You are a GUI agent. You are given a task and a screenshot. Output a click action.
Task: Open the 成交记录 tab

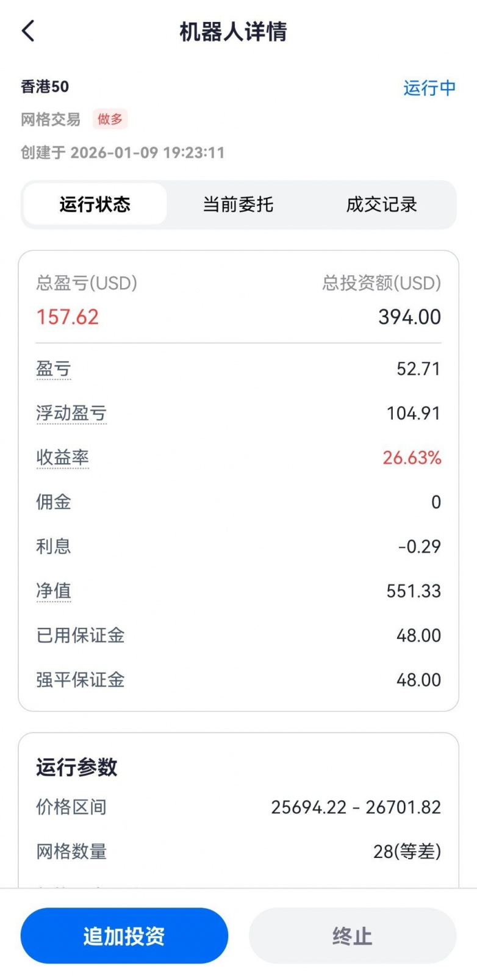(x=381, y=204)
